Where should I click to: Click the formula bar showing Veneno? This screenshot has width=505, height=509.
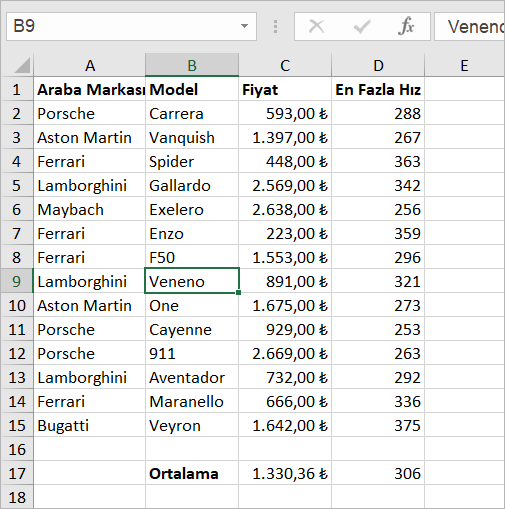point(469,27)
